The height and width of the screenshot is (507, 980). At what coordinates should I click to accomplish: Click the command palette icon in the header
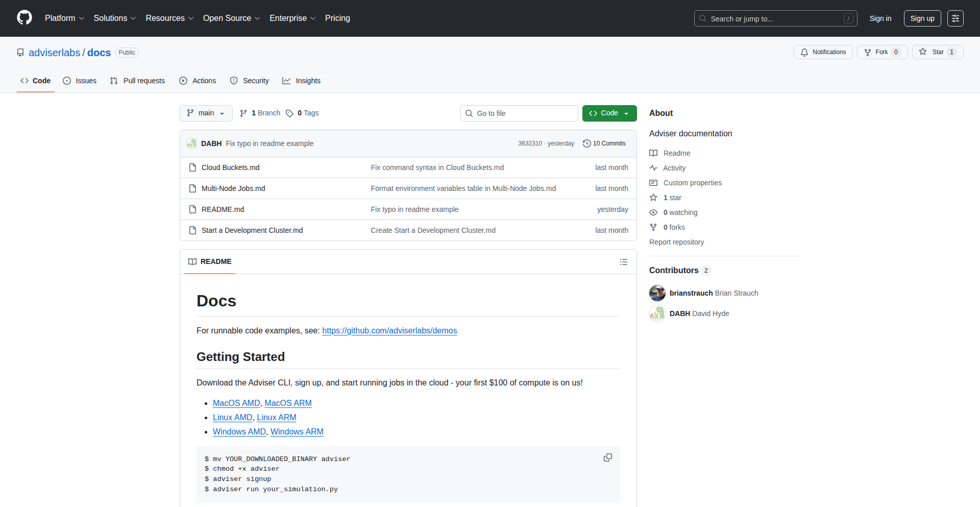[955, 18]
